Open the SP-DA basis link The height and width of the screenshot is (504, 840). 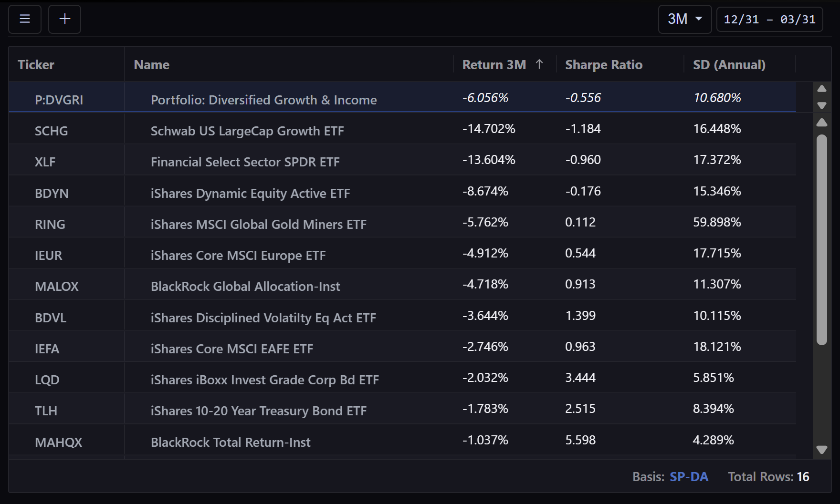689,477
